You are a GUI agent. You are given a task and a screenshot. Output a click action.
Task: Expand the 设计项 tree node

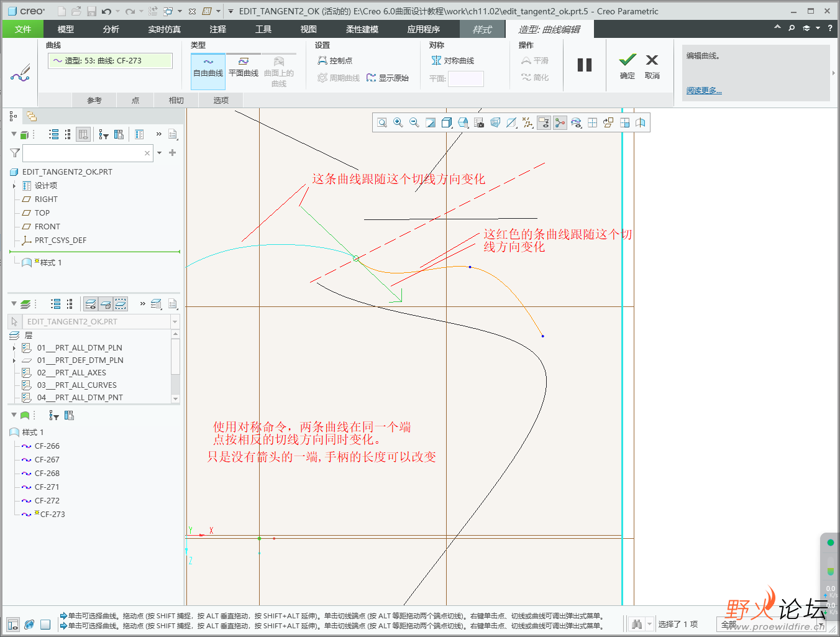pyautogui.click(x=14, y=186)
